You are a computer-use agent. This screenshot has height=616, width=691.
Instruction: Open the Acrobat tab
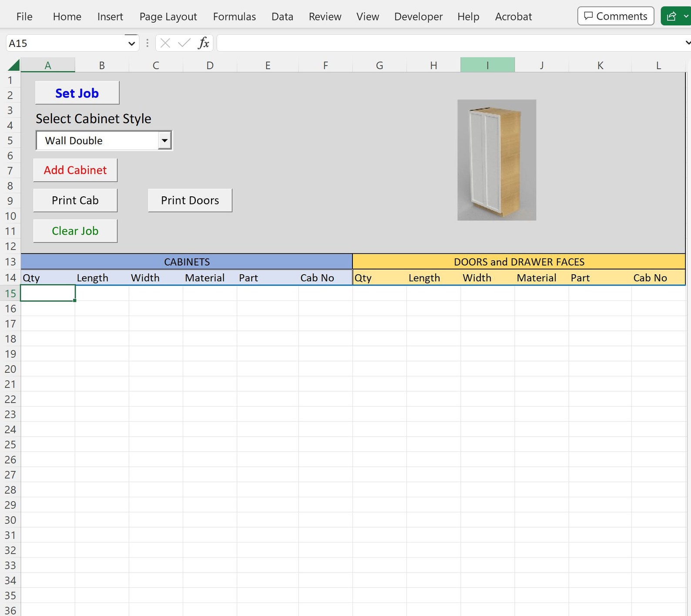click(513, 17)
